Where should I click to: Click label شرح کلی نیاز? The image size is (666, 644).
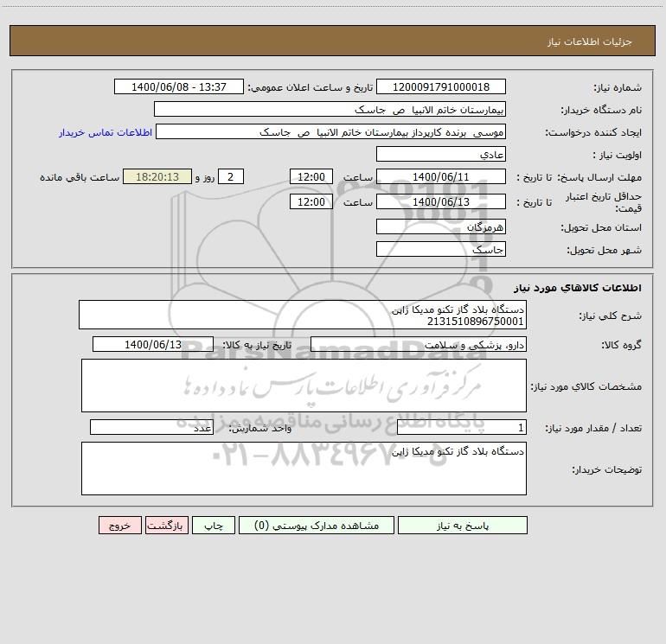[611, 316]
